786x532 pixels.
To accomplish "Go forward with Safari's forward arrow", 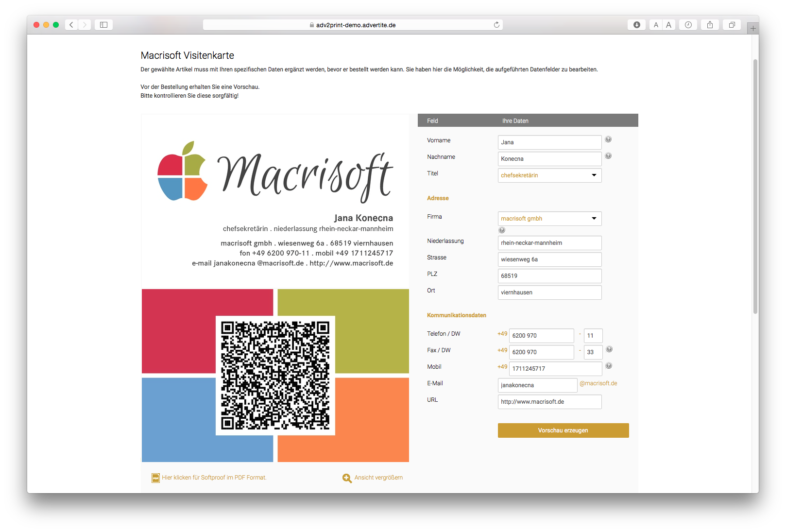I will tap(85, 25).
